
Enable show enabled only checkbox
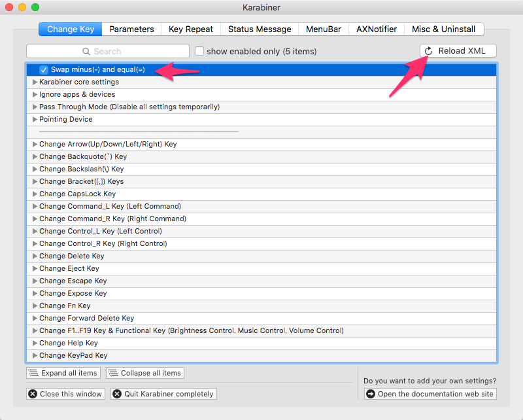click(199, 51)
